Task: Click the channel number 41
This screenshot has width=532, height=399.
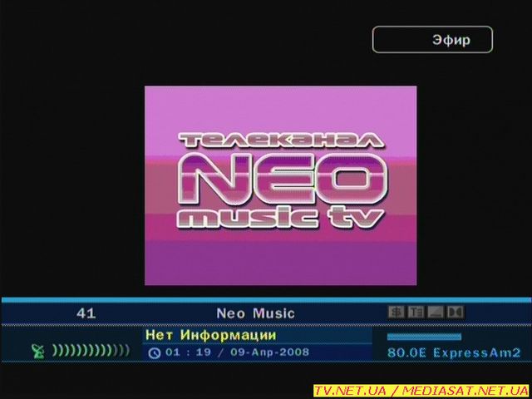Action: point(86,313)
